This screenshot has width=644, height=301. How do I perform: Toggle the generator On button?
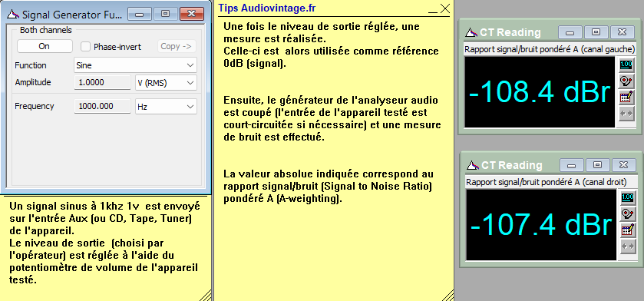coord(45,46)
